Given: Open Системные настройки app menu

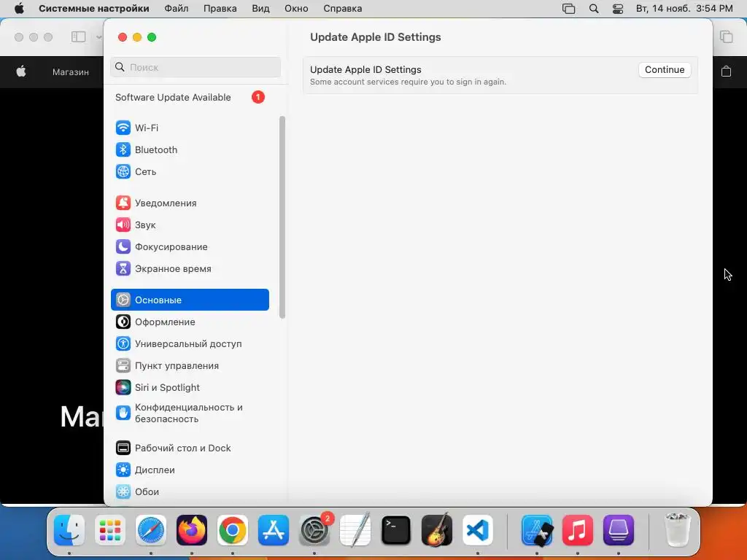Looking at the screenshot, I should point(94,9).
